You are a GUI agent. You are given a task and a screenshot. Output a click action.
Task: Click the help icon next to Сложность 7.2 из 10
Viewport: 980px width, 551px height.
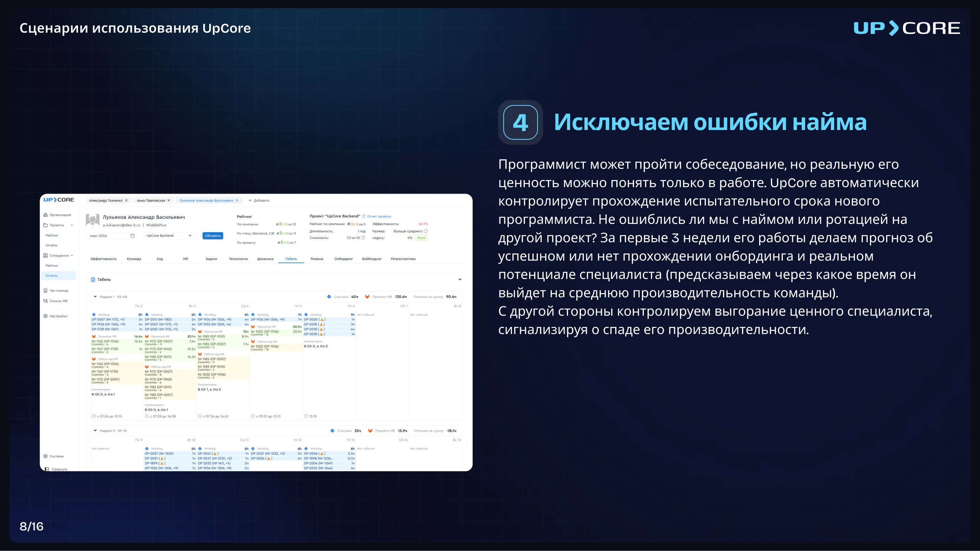point(363,238)
